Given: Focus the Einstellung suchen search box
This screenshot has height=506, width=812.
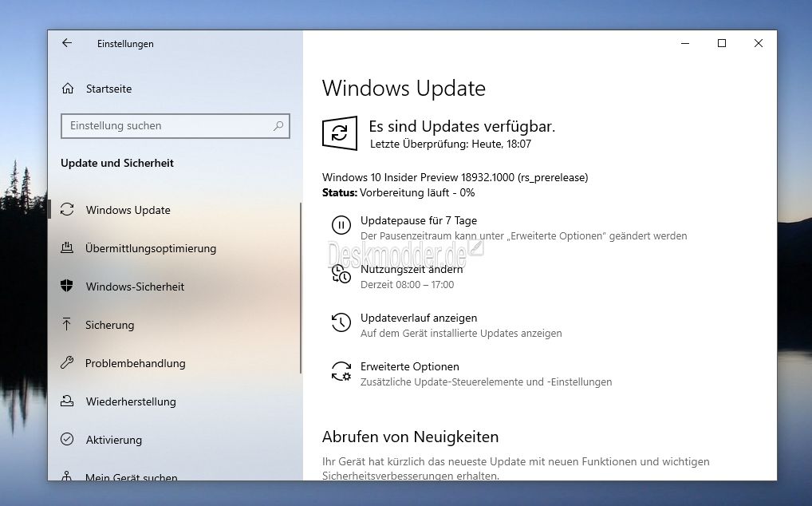Looking at the screenshot, I should [175, 126].
